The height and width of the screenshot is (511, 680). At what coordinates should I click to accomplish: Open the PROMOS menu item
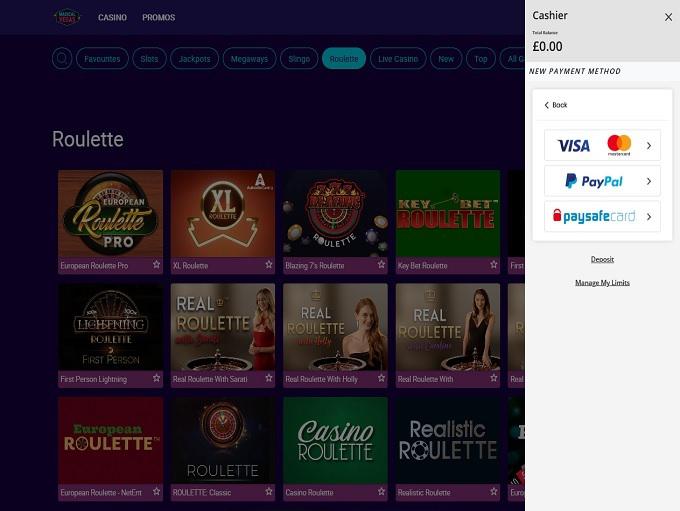(x=159, y=17)
